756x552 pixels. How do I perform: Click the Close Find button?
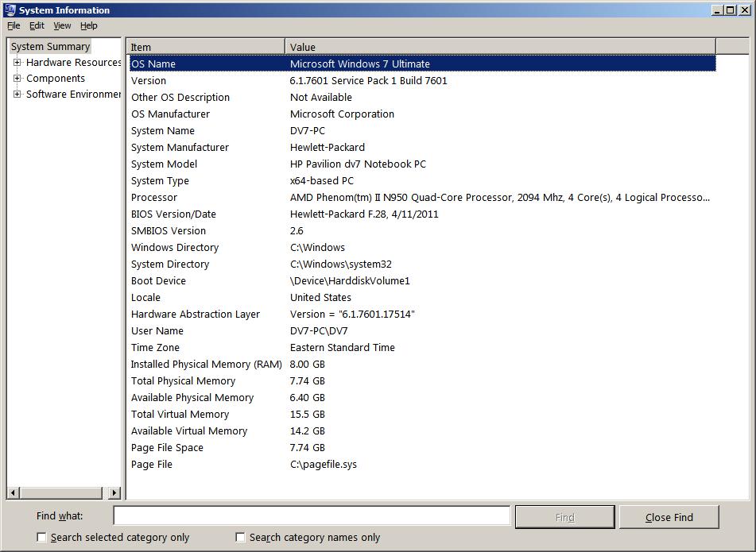(x=669, y=517)
